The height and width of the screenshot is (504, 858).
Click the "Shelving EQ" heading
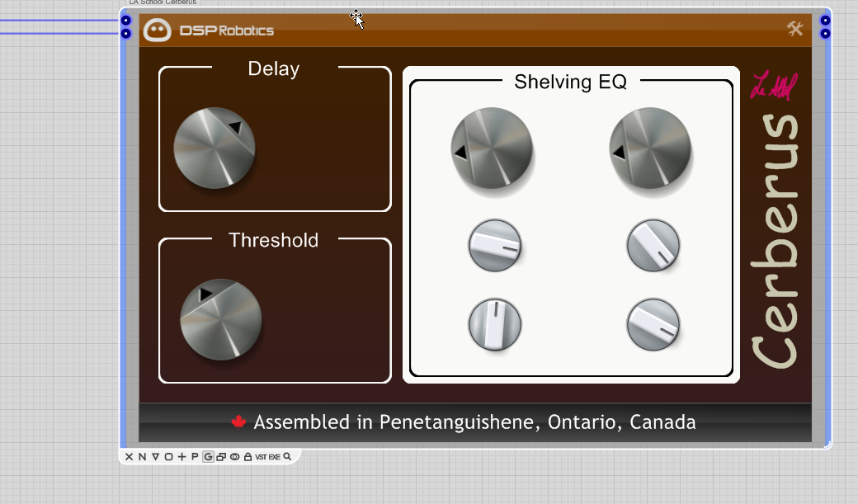coord(570,82)
